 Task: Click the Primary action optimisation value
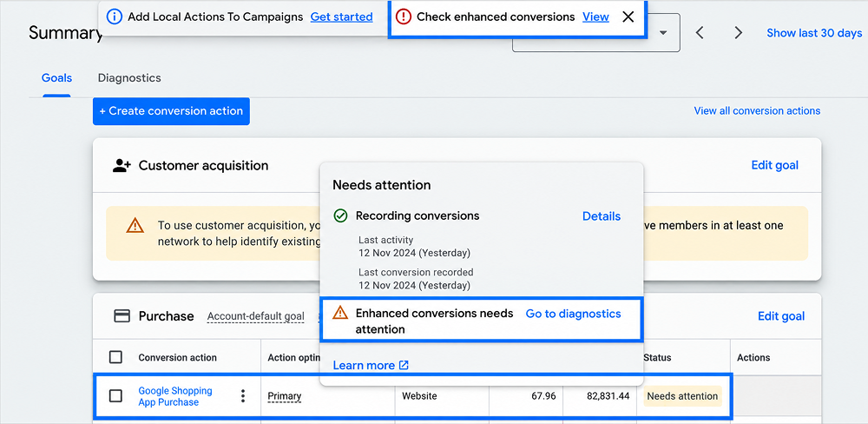click(285, 396)
